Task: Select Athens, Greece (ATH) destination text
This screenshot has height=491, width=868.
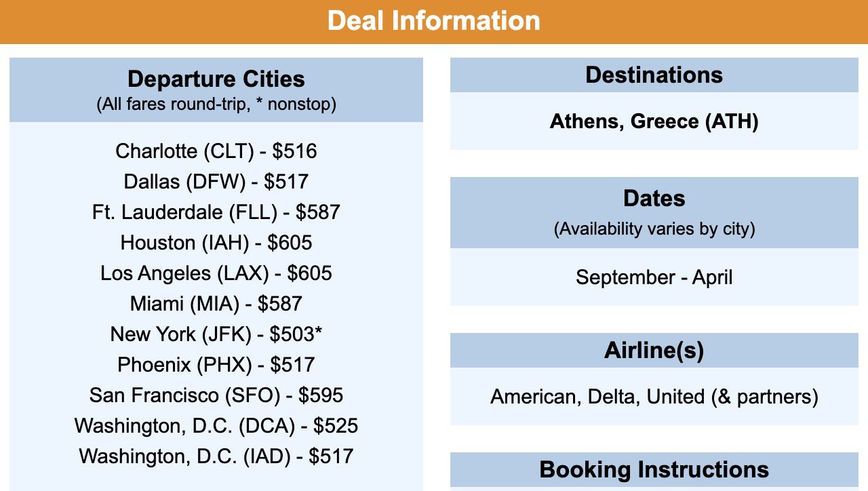Action: 654,121
